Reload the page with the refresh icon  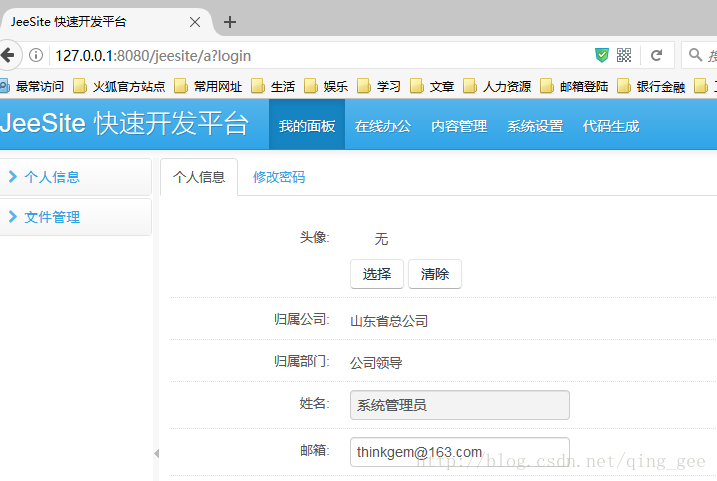pyautogui.click(x=657, y=55)
